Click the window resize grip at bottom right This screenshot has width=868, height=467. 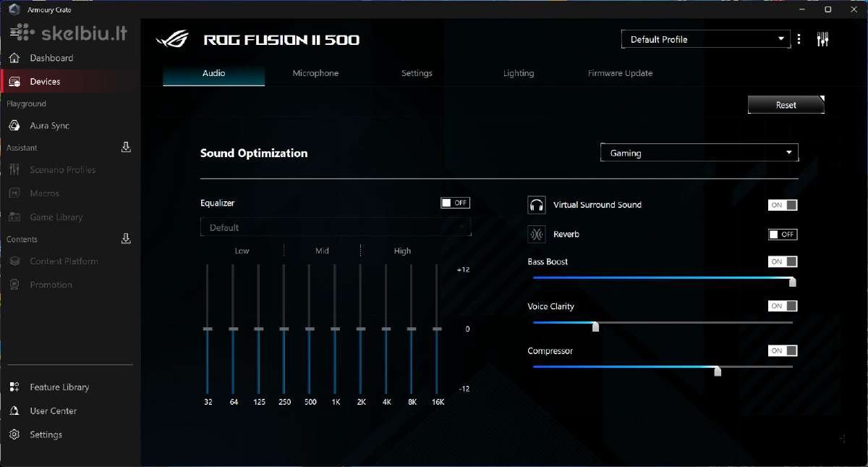pyautogui.click(x=843, y=438)
